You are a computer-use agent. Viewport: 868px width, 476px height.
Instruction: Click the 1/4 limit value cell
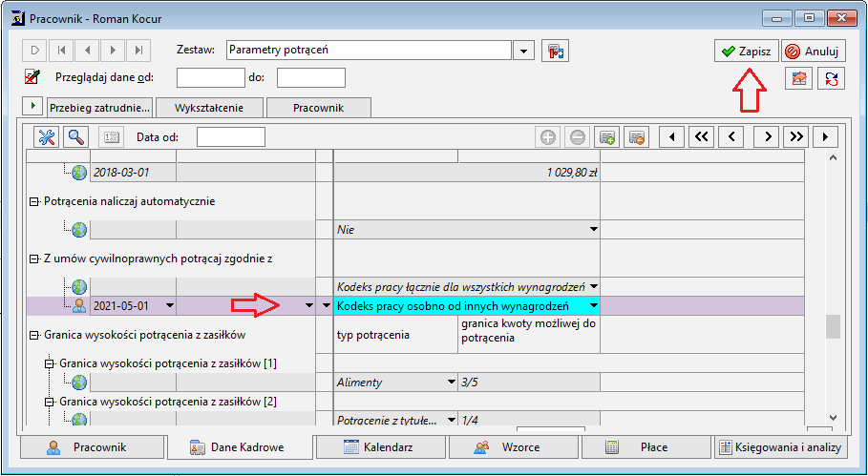pyautogui.click(x=529, y=421)
